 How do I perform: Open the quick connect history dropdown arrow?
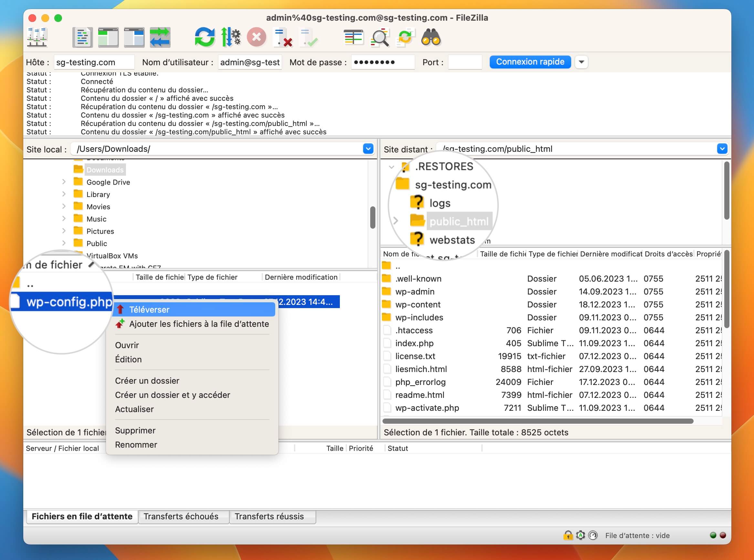point(581,62)
